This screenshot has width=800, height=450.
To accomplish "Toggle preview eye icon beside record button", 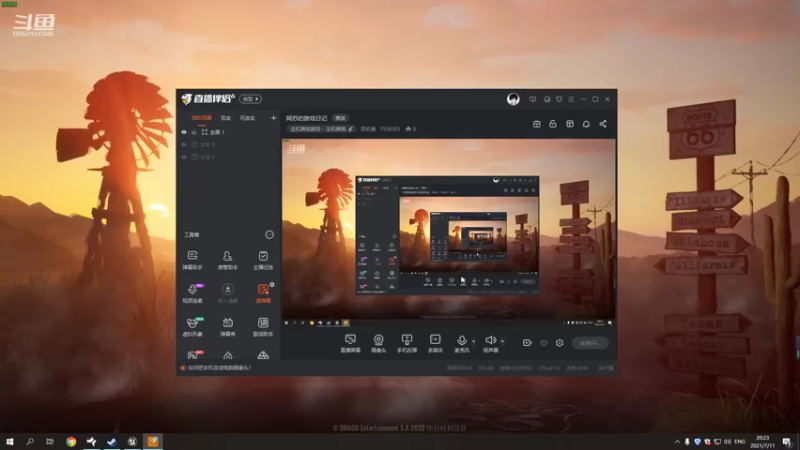I will tap(543, 343).
